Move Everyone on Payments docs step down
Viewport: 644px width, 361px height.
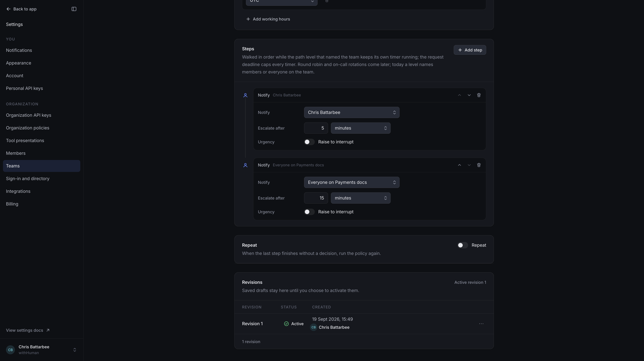click(x=469, y=165)
